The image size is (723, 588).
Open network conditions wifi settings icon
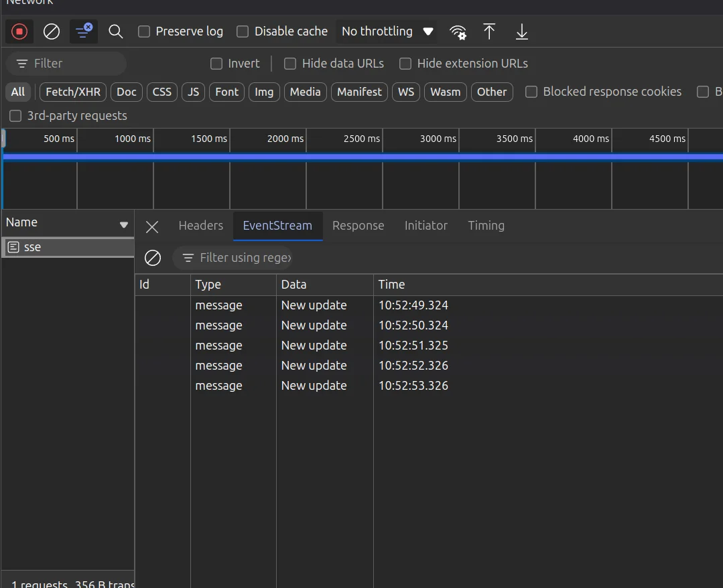click(458, 31)
